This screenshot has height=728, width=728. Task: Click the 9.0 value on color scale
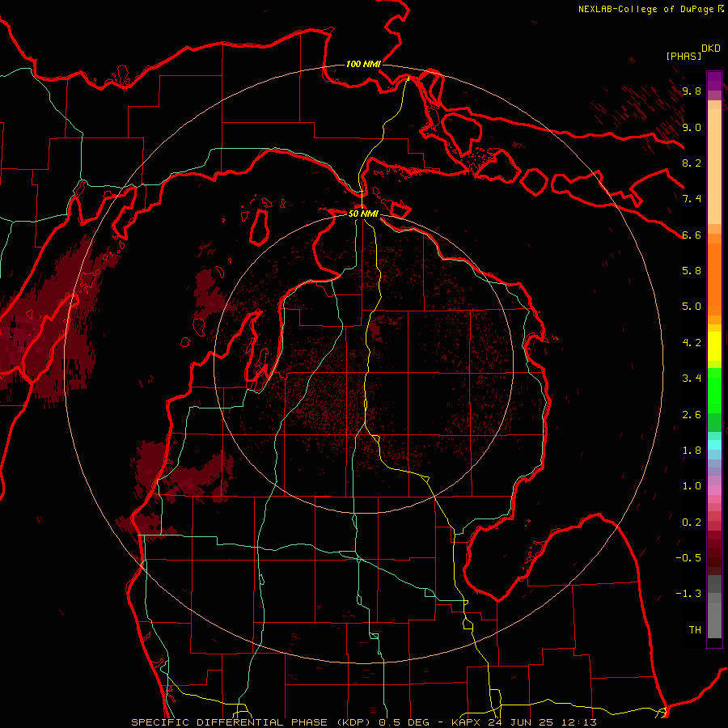692,127
